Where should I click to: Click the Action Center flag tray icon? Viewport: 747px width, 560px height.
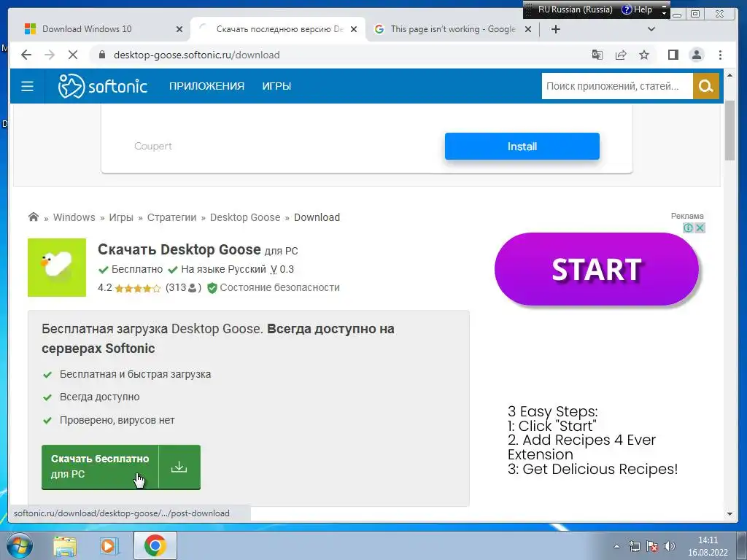(651, 546)
